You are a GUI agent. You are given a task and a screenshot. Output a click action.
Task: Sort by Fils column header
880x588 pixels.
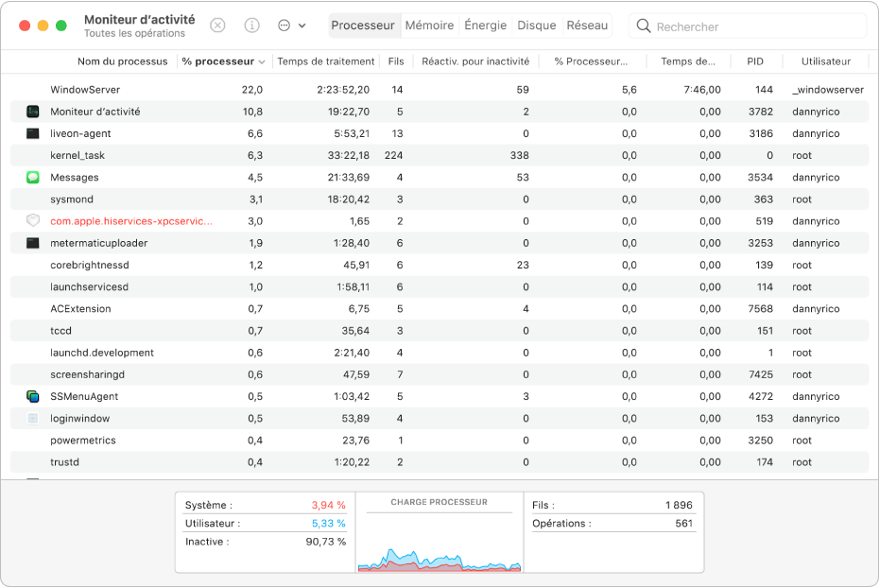(x=396, y=61)
